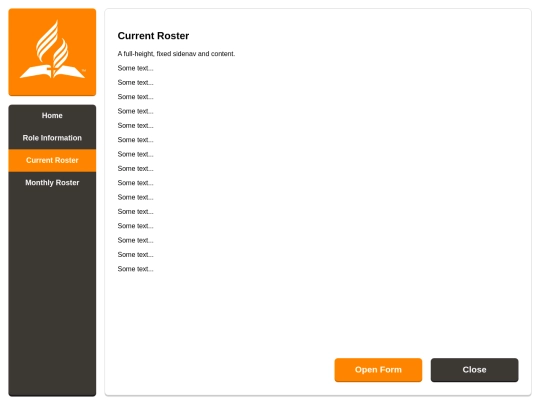This screenshot has height=405, width=540.
Task: Click the Current Roster page heading
Action: coord(153,36)
